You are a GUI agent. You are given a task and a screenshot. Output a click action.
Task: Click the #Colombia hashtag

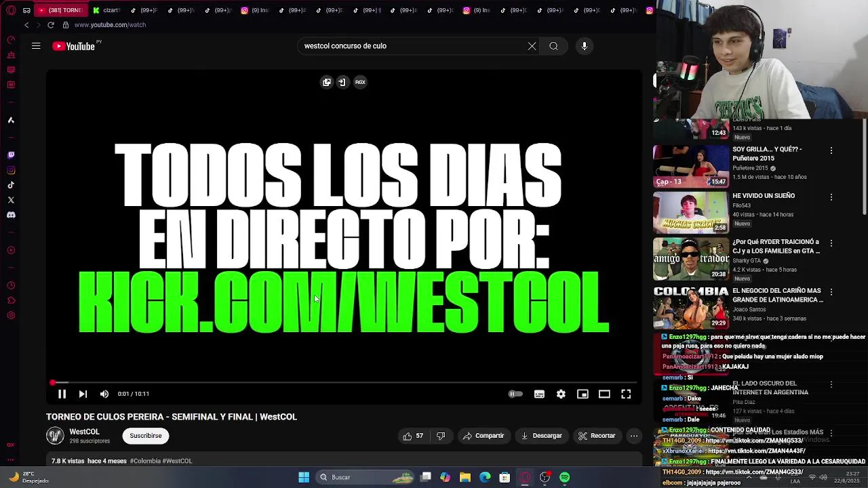[x=144, y=461]
